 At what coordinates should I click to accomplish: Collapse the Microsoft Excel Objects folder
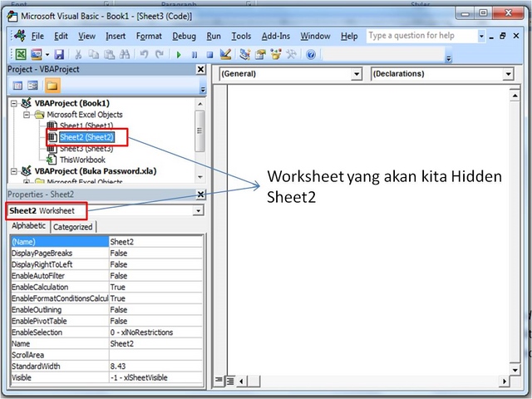(26, 115)
